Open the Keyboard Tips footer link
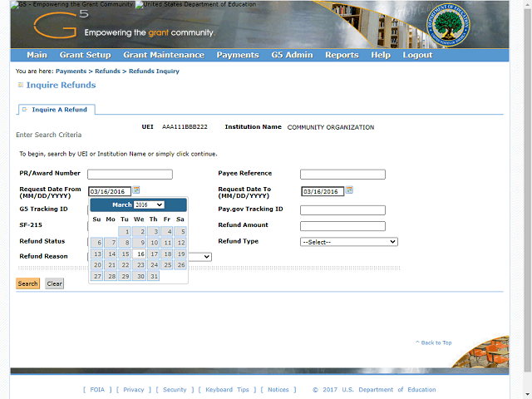This screenshot has height=399, width=532. pos(227,390)
